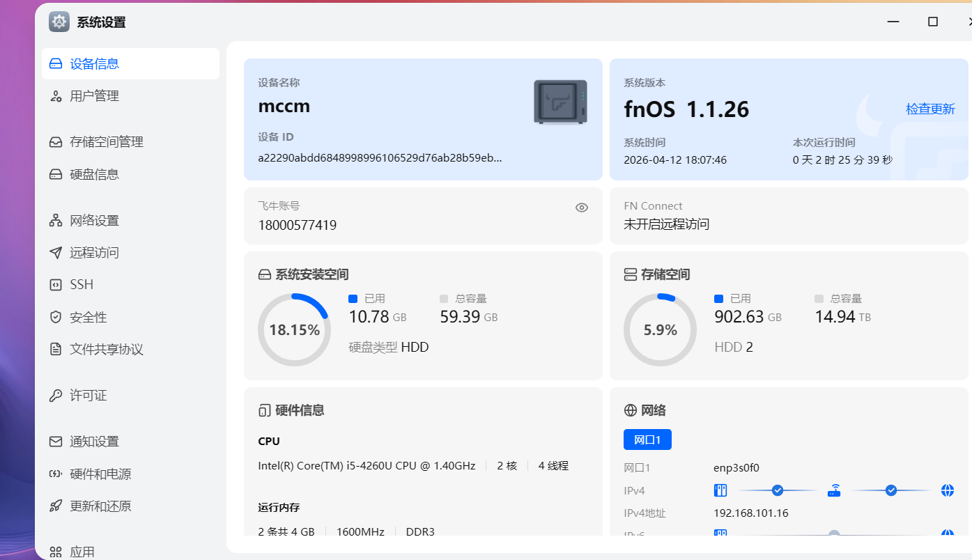Click the 硬盘信息 disk icon in the sidebar
Viewport: 972px width, 560px height.
(56, 174)
